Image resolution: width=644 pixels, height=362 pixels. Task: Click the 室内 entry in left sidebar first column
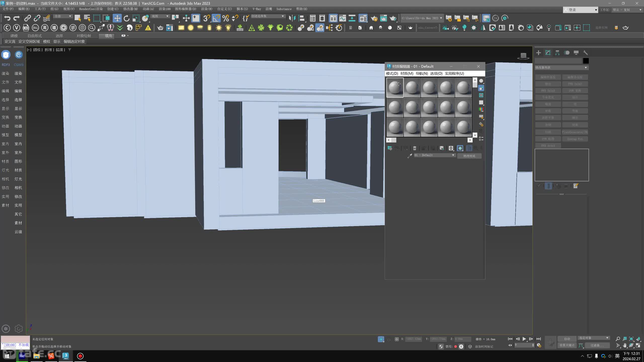coord(5,144)
